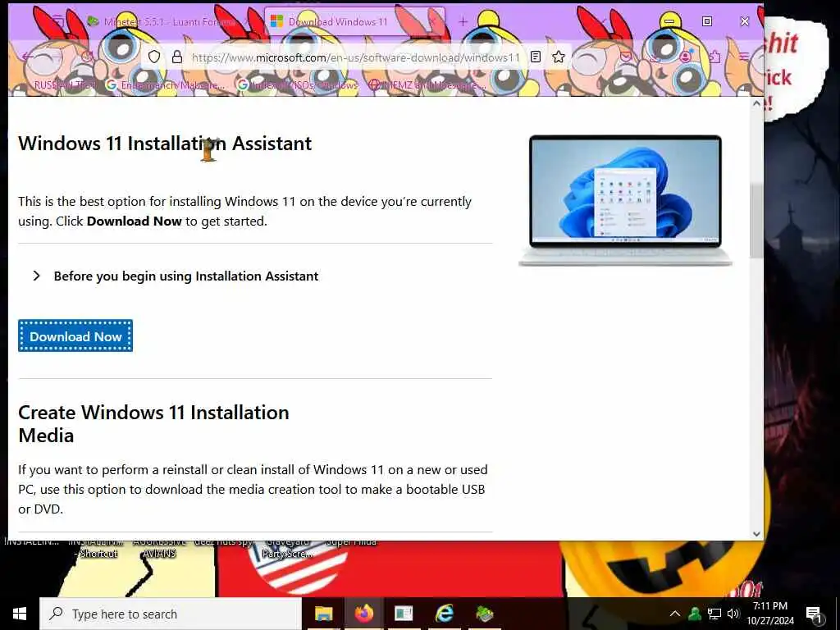The width and height of the screenshot is (840, 630).
Task: Click the 'Graveyard Party Scre...' desktop label
Action: (287, 548)
